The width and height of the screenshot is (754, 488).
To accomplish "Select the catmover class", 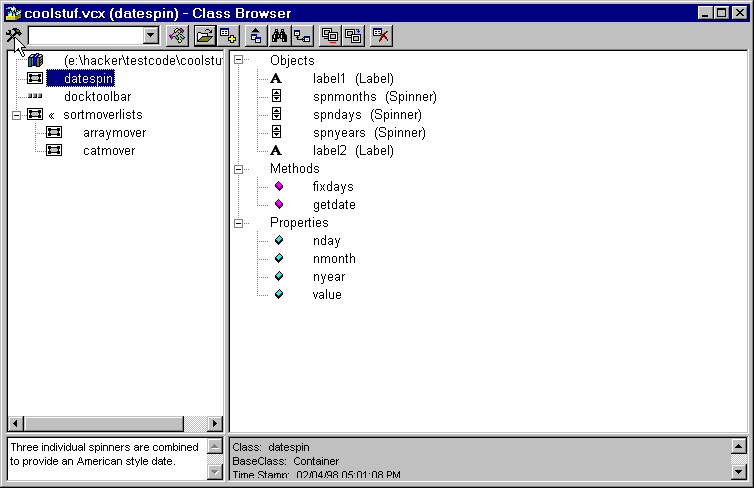I will coord(109,151).
